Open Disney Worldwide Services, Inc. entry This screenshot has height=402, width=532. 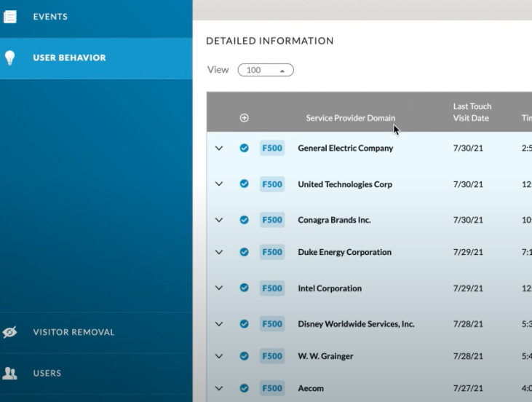(x=357, y=324)
